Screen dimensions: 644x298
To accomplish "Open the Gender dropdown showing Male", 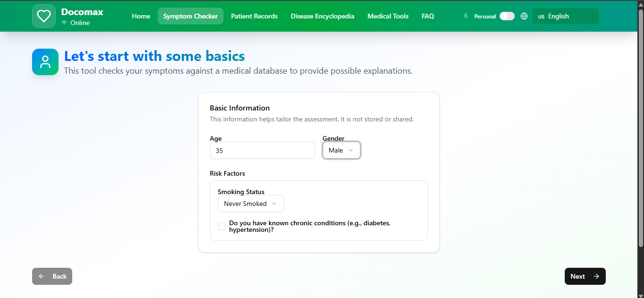I will pos(342,150).
